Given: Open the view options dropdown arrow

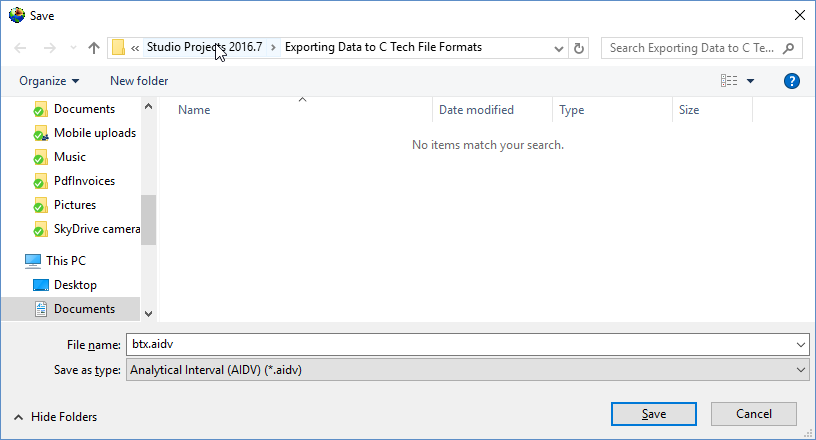Looking at the screenshot, I should pyautogui.click(x=750, y=81).
